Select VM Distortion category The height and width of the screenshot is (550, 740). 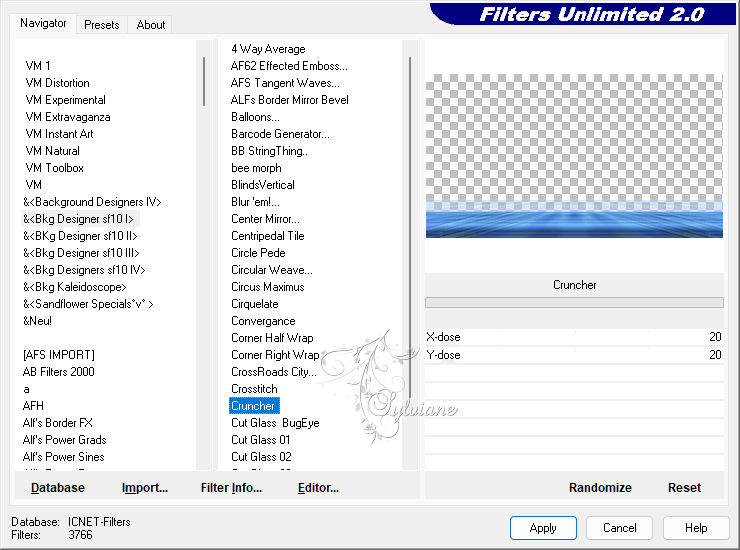(x=58, y=83)
